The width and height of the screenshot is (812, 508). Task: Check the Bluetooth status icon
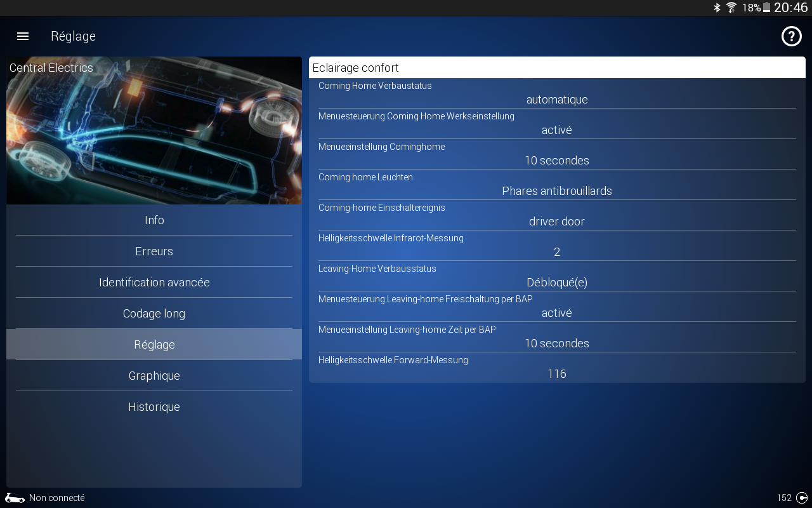tap(717, 8)
